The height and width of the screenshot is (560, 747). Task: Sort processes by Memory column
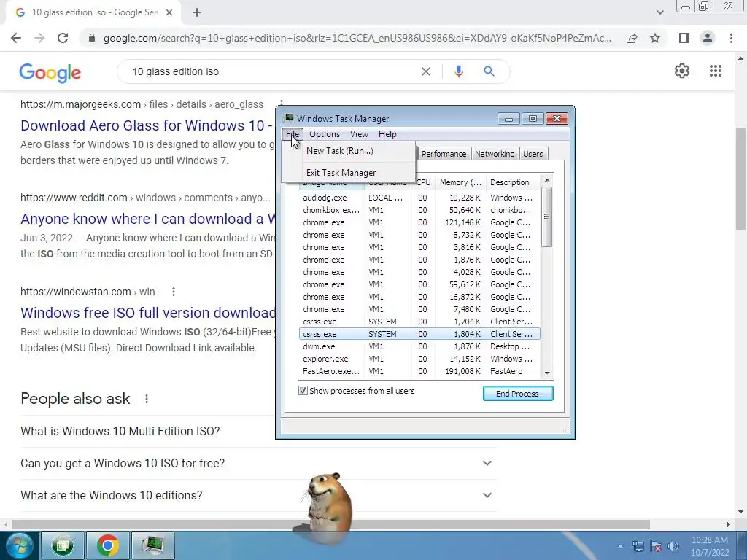coord(460,182)
